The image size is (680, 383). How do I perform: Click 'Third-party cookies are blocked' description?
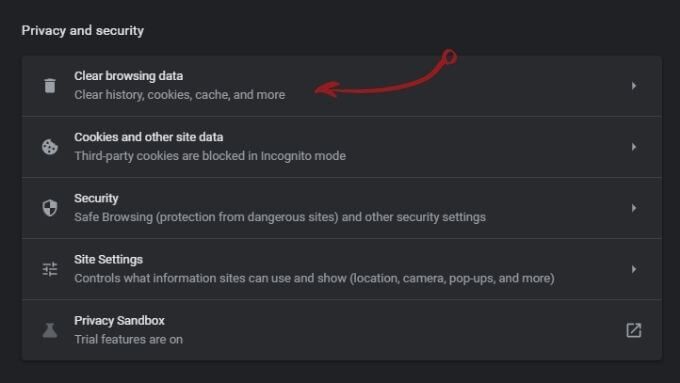(210, 156)
